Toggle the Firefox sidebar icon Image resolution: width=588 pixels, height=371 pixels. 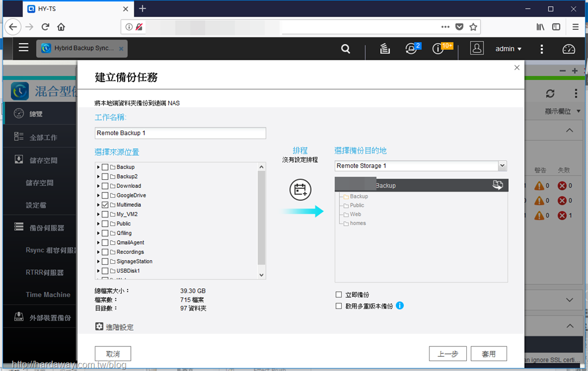point(556,27)
